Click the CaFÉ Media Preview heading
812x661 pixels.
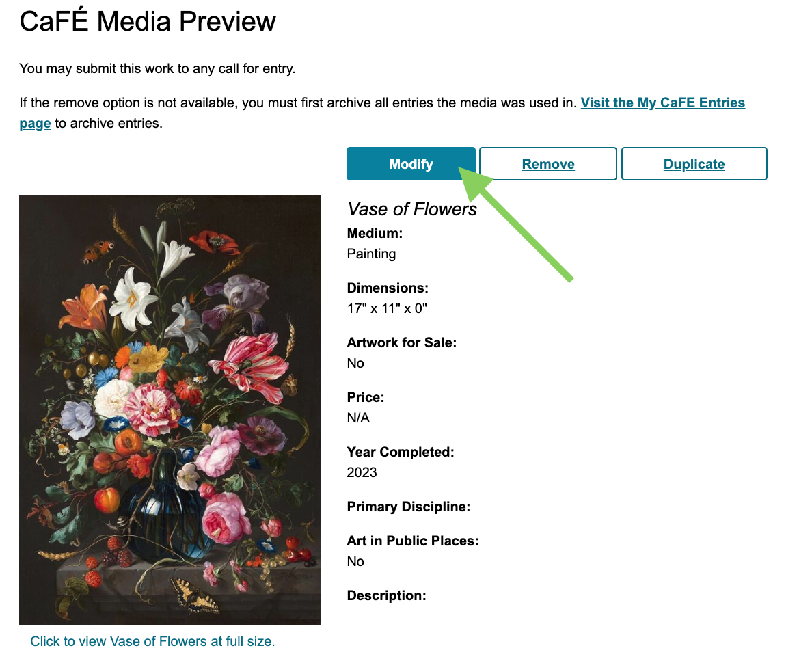[x=148, y=22]
